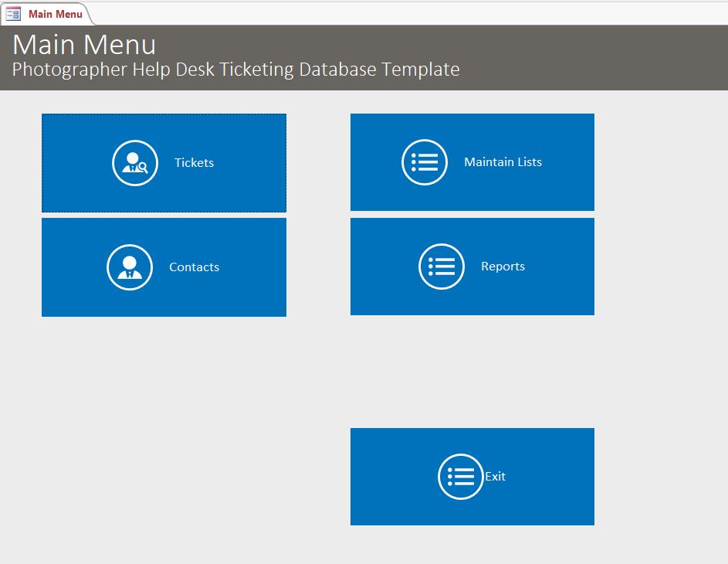Click the Reports list icon
Image resolution: width=728 pixels, height=564 pixels.
pyautogui.click(x=442, y=267)
